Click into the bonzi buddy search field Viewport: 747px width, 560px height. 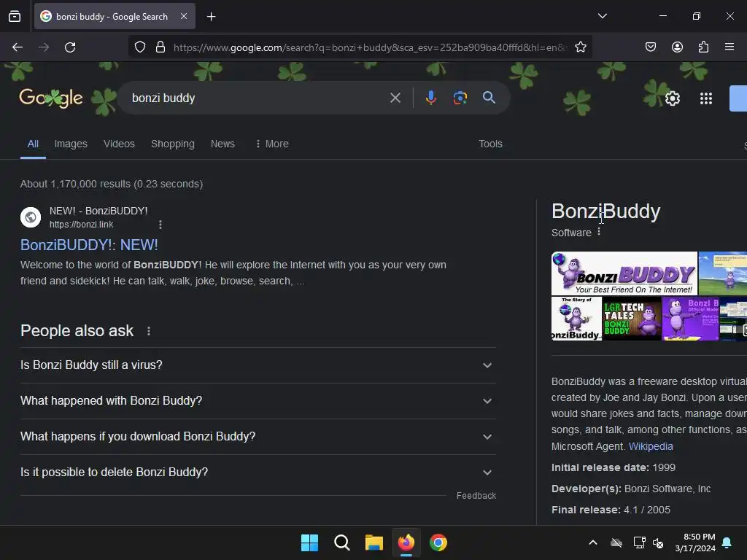coord(258,98)
